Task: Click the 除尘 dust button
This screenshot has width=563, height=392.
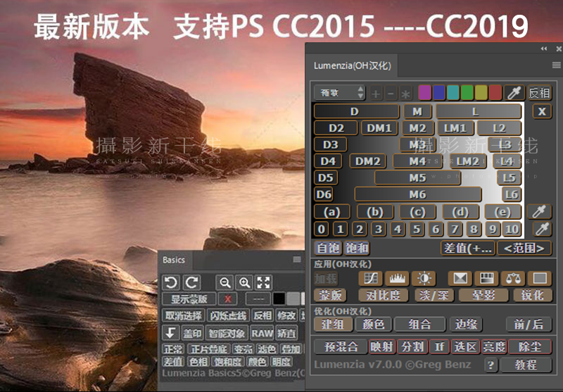Action: click(530, 346)
